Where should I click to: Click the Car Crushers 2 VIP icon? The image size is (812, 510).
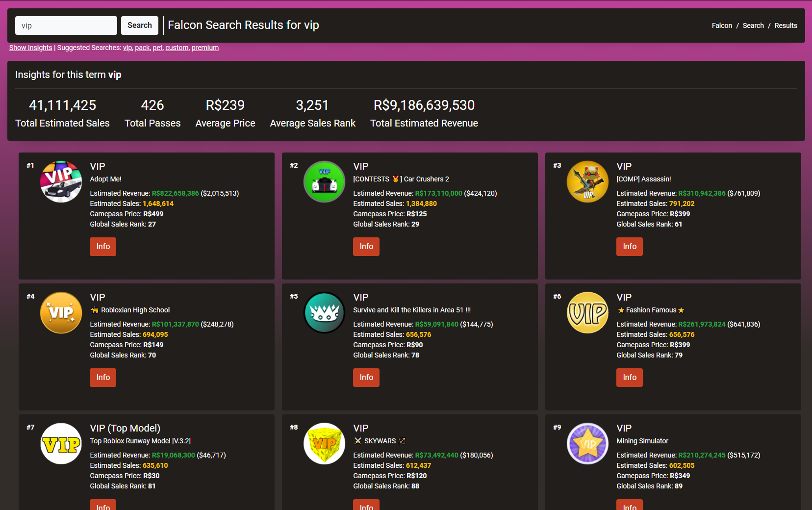coord(324,181)
